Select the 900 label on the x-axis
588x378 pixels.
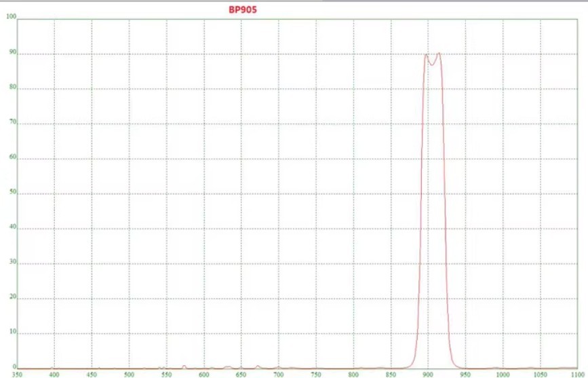427,374
